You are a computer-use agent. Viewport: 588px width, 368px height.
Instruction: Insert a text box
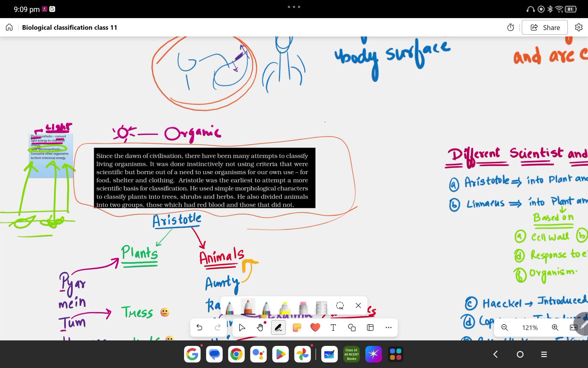pos(334,328)
